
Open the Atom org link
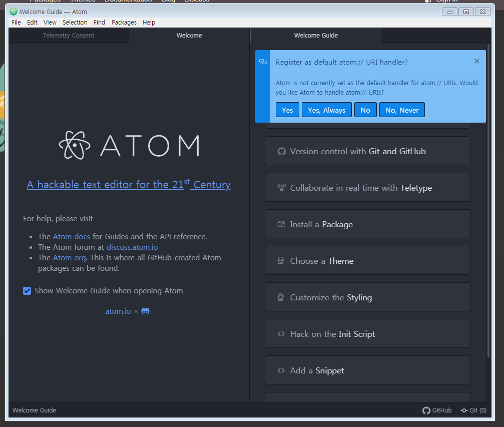point(70,258)
